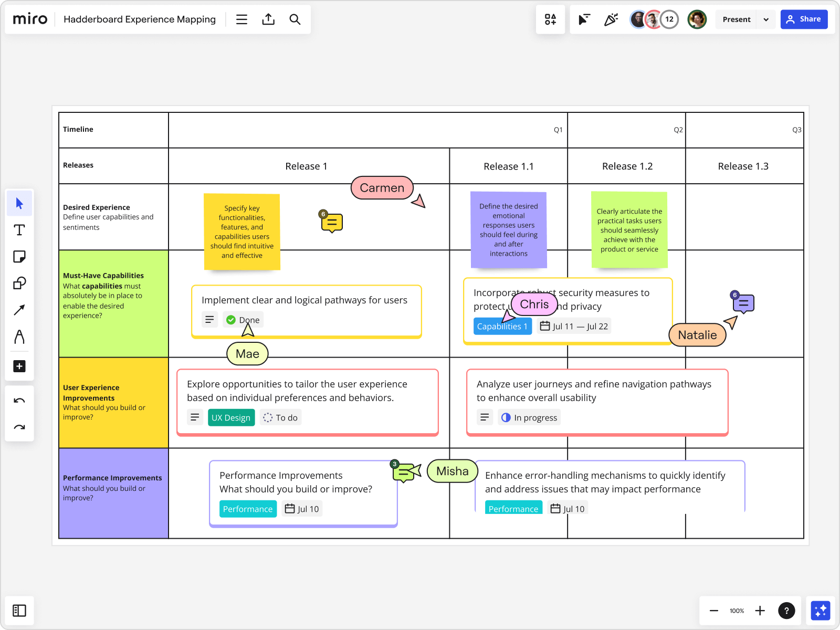Click the Undo arrow icon
840x630 pixels.
click(19, 401)
